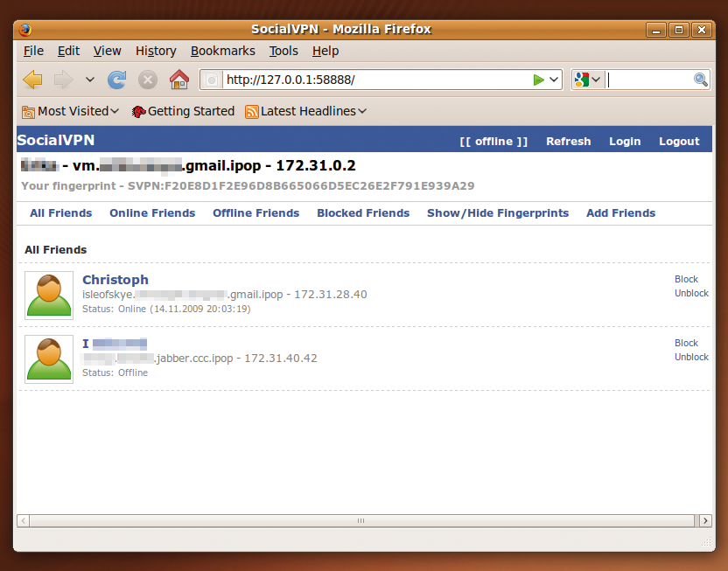The height and width of the screenshot is (571, 728).
Task: Expand the Latest Headlines feed dropdown
Action: pos(362,111)
